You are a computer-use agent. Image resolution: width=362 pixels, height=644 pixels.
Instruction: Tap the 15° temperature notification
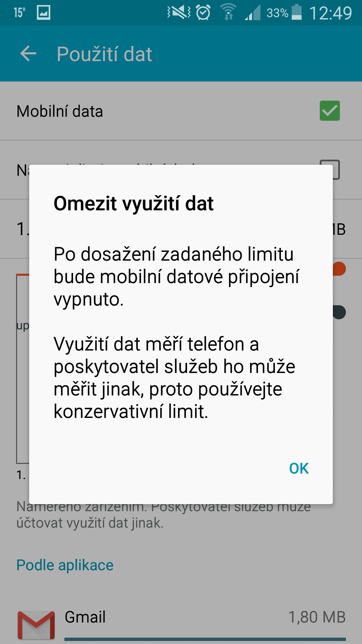(19, 13)
